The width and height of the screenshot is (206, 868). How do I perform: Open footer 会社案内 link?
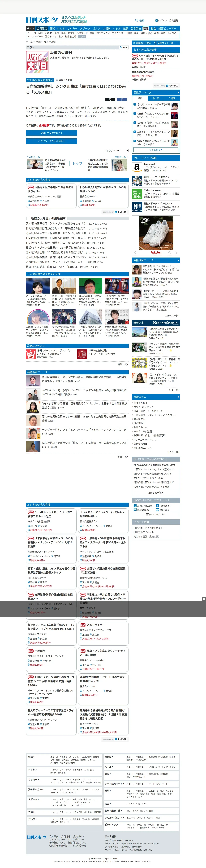[54, 837]
